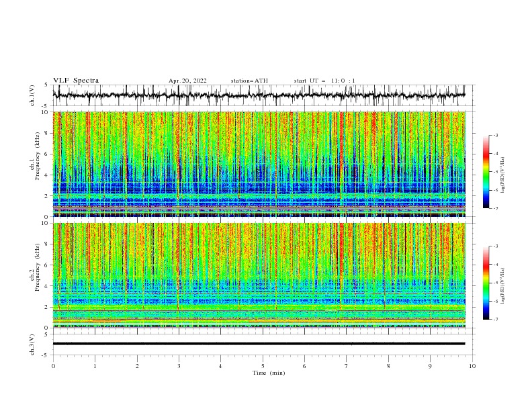Image resolution: width=532 pixels, height=411 pixels.
Task: Click the "-5" tick on ch.3(V) axis
Action: click(x=46, y=355)
